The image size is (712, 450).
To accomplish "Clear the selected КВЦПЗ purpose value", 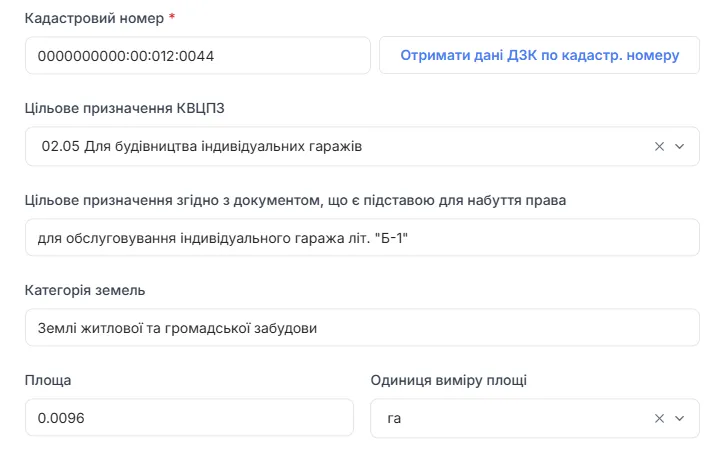I will pyautogui.click(x=659, y=146).
